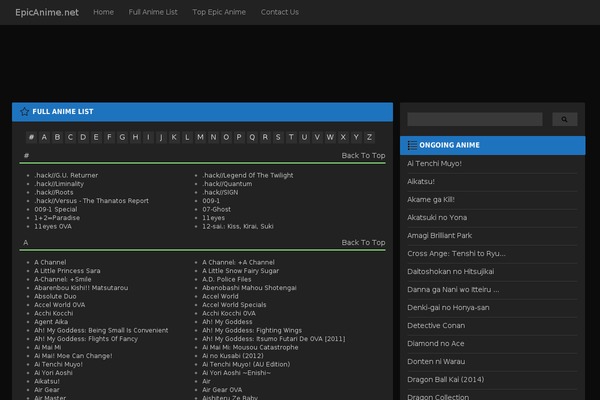Jump to letter P in index
Image resolution: width=600 pixels, height=400 pixels.
point(239,137)
